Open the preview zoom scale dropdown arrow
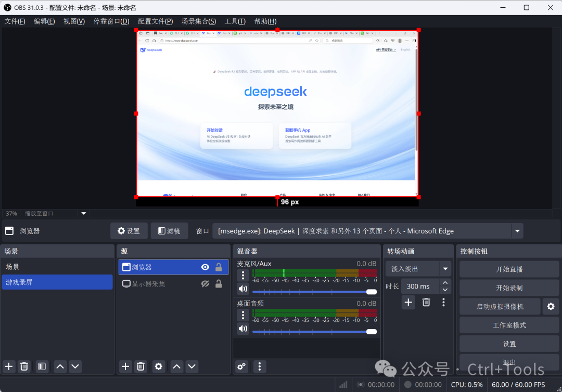The width and height of the screenshot is (562, 392). (83, 213)
